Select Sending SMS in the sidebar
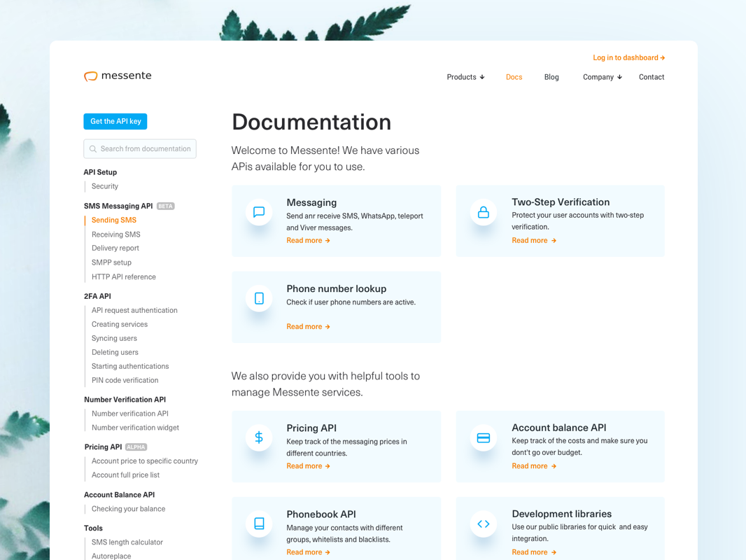The image size is (746, 560). 114,220
